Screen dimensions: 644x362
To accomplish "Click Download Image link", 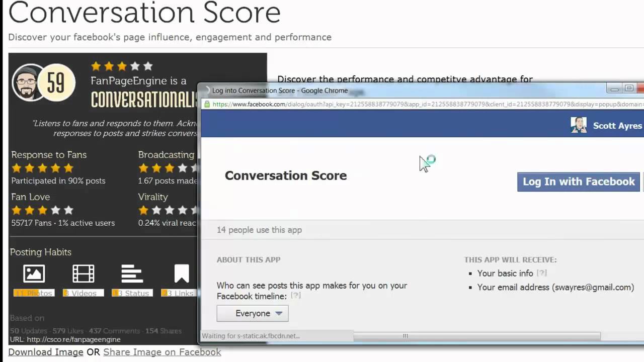I will 46,352.
